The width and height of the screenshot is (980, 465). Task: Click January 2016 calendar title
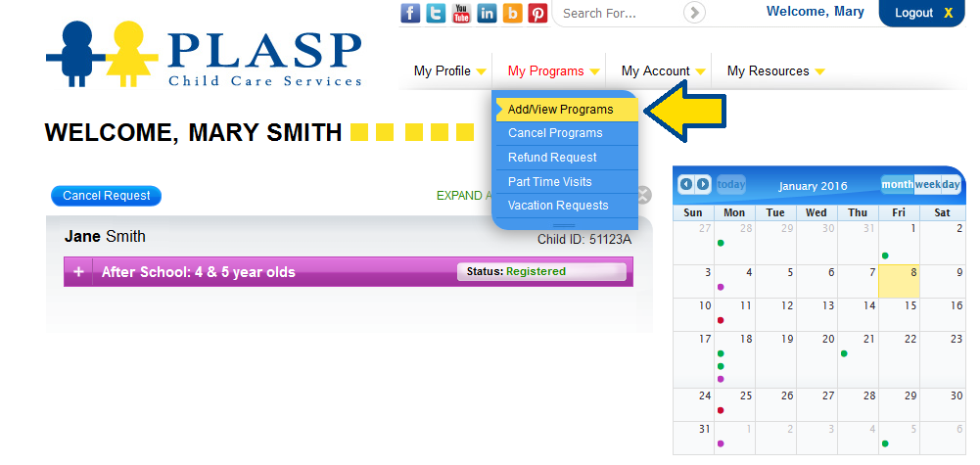813,186
